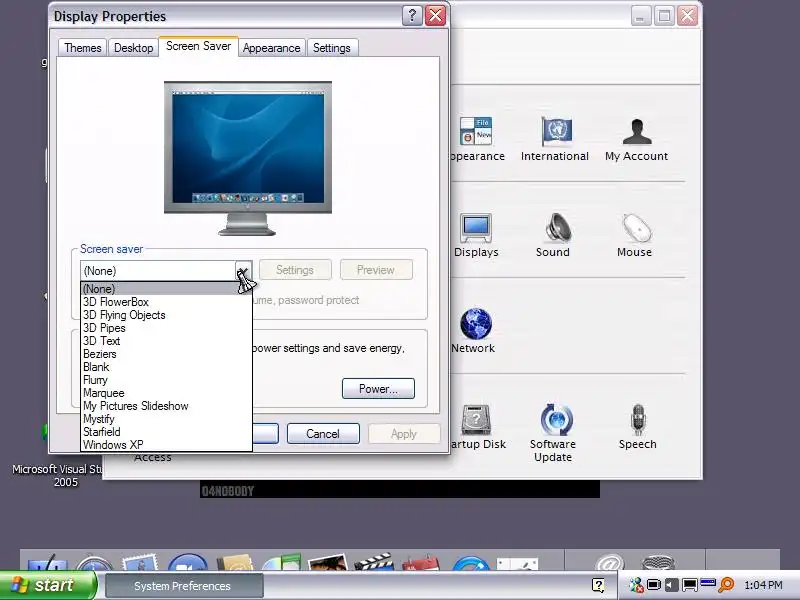Click the Cancel button
The image size is (800, 600).
coord(323,434)
